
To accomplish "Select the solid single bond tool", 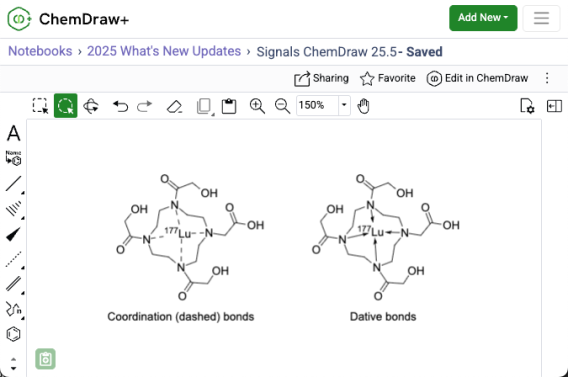I will [14, 184].
